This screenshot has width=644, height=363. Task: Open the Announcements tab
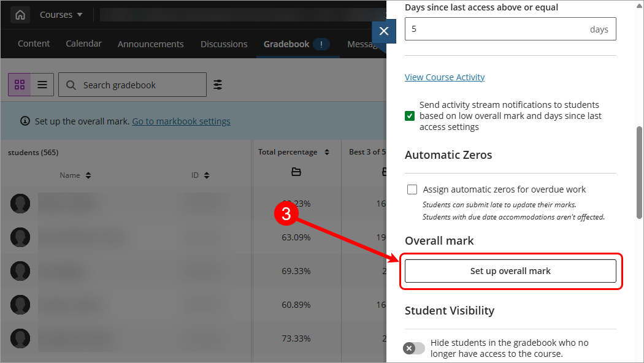[150, 44]
